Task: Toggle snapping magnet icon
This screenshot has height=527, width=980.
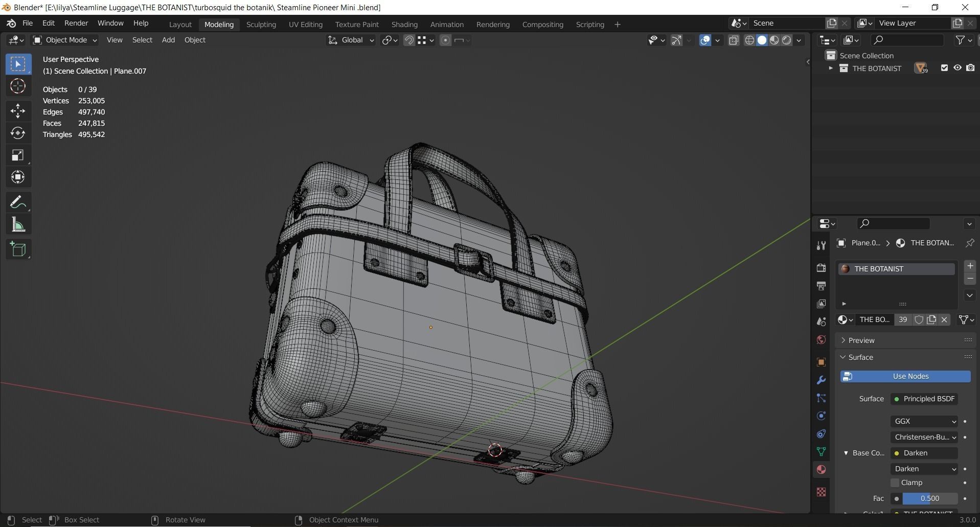Action: click(x=409, y=40)
